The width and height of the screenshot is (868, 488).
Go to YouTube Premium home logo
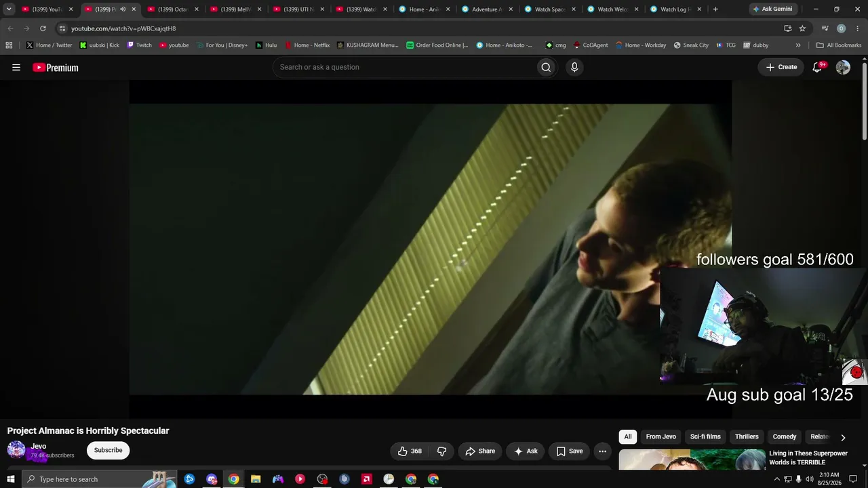[56, 67]
